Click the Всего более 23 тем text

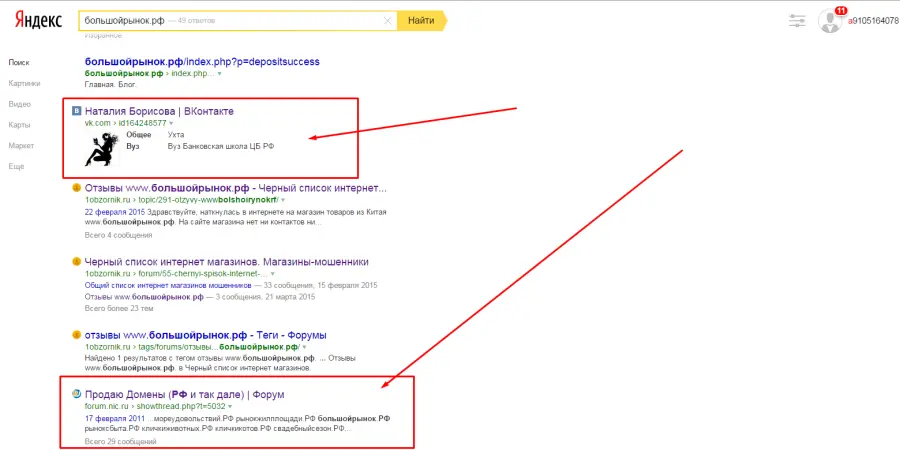119,308
